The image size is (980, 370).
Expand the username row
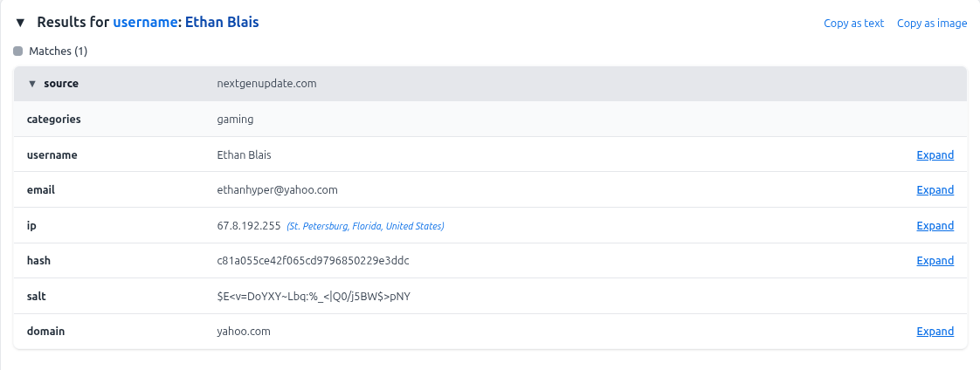935,155
